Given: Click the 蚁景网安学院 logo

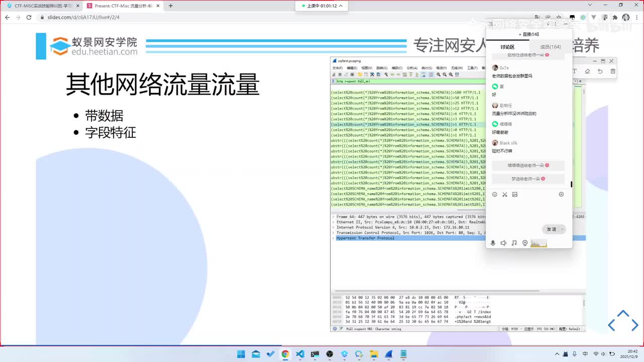Looking at the screenshot, I should coord(93,46).
